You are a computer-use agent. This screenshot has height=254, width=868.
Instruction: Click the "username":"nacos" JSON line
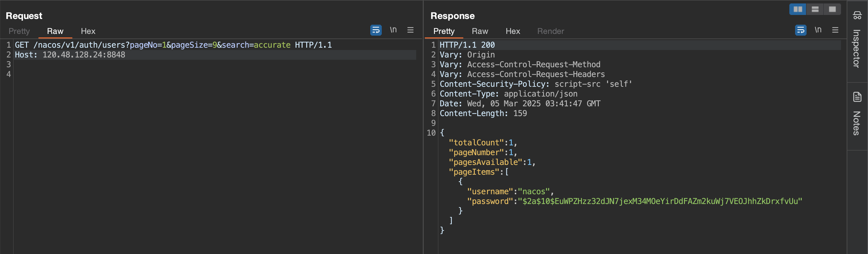tap(510, 192)
